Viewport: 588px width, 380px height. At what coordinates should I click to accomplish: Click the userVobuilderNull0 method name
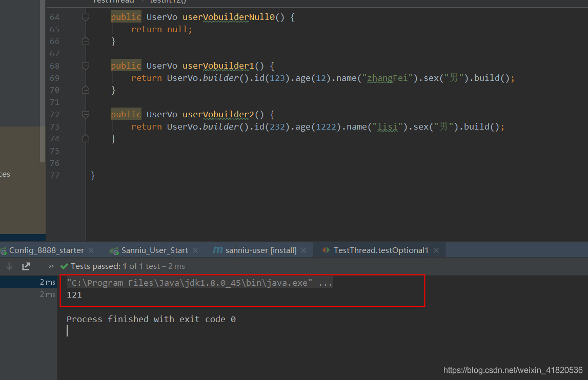point(228,17)
